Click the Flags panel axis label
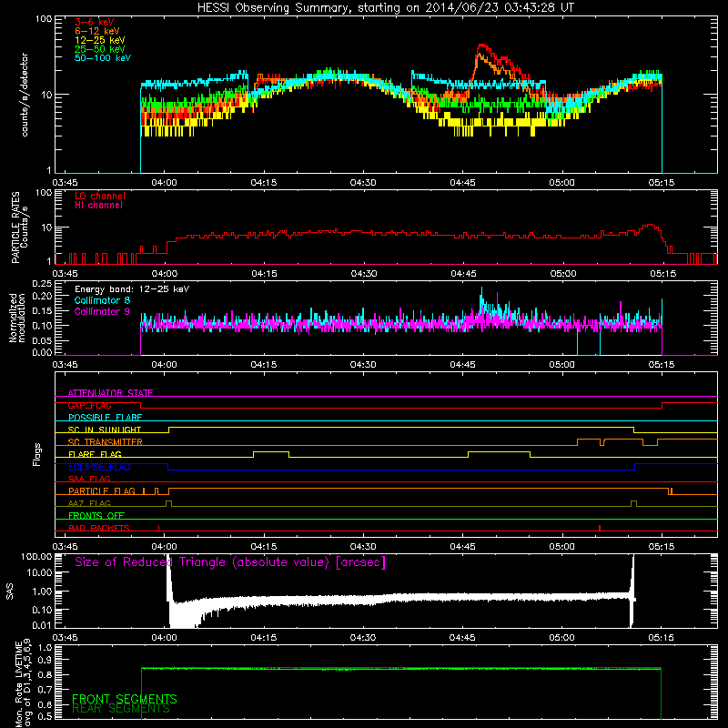 [36, 454]
